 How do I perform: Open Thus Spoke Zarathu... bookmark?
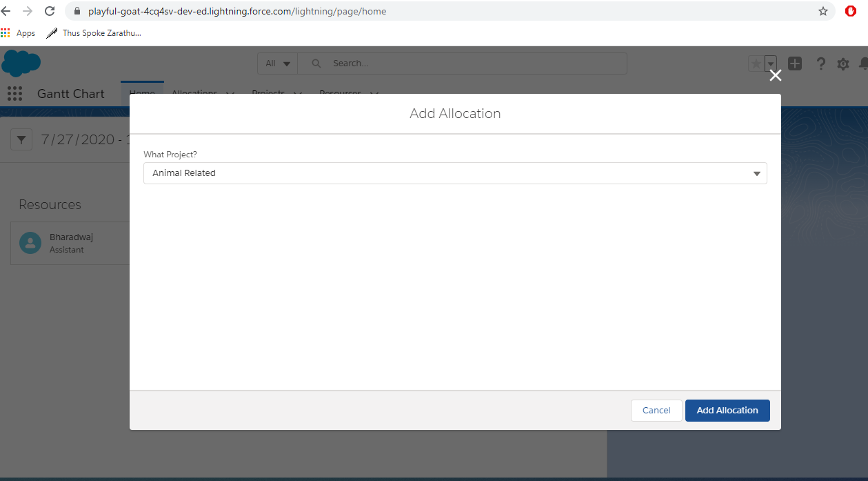94,33
